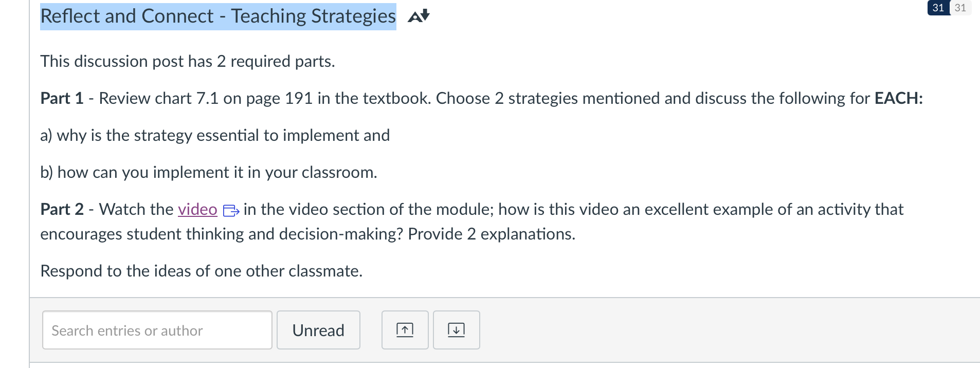Image resolution: width=980 pixels, height=368 pixels.
Task: Click the external link icon after video
Action: tap(231, 210)
